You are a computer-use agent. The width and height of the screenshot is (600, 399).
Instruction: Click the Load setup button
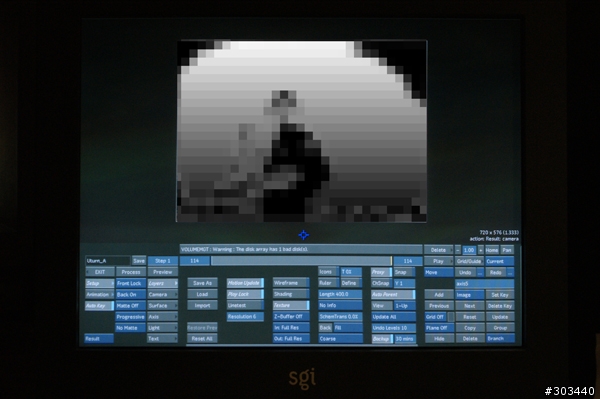[202, 294]
